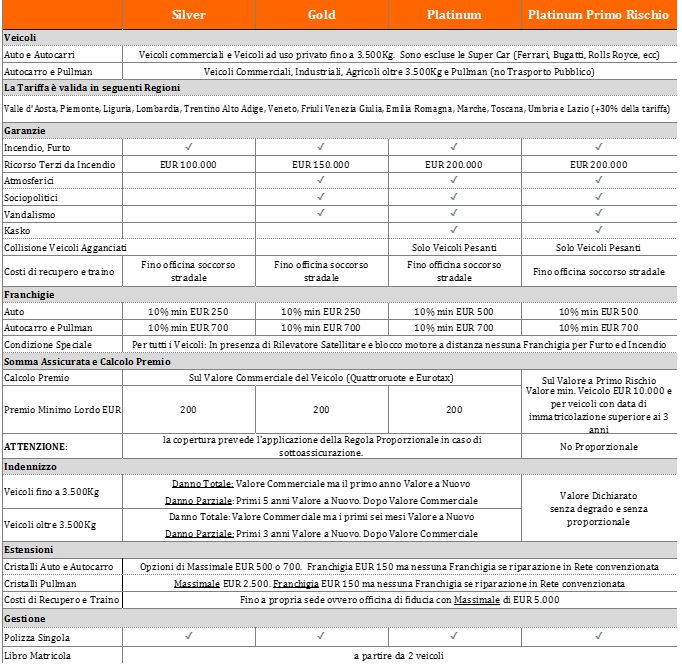This screenshot has width=682, height=665.
Task: Click the Cristalli Auto e Autocarro label
Action: pyautogui.click(x=58, y=567)
